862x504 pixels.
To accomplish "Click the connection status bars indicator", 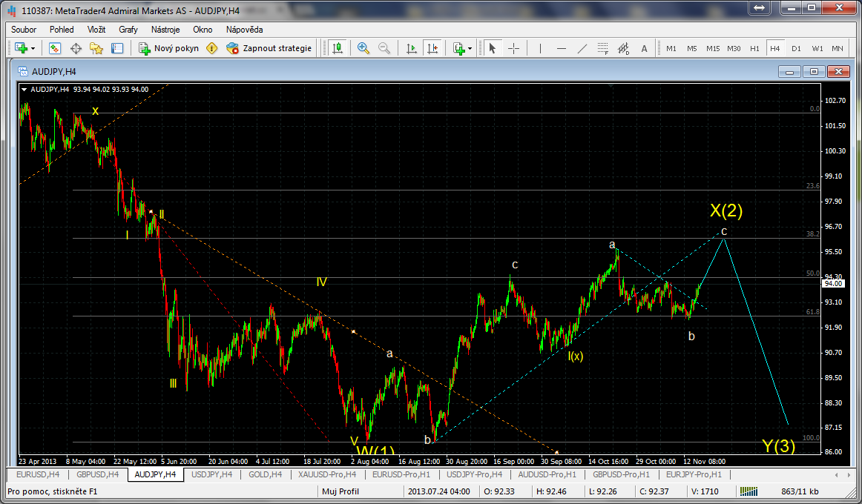I will pos(750,491).
